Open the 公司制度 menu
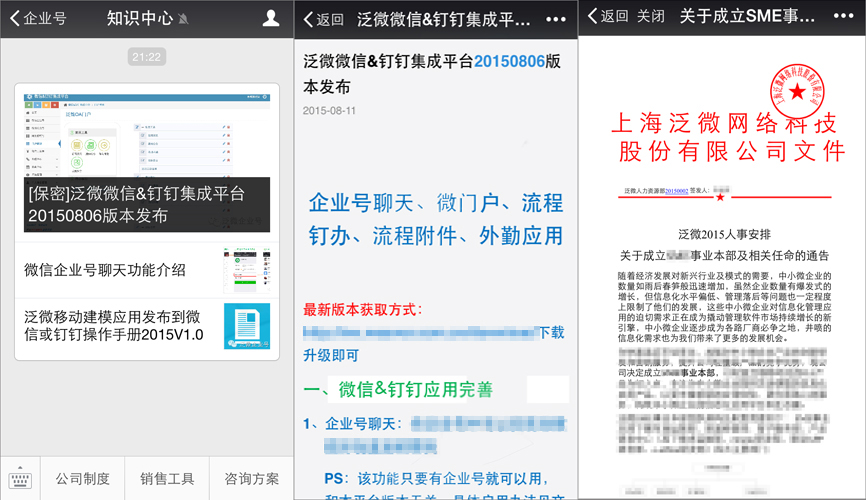The height and width of the screenshot is (500, 866). point(83,478)
